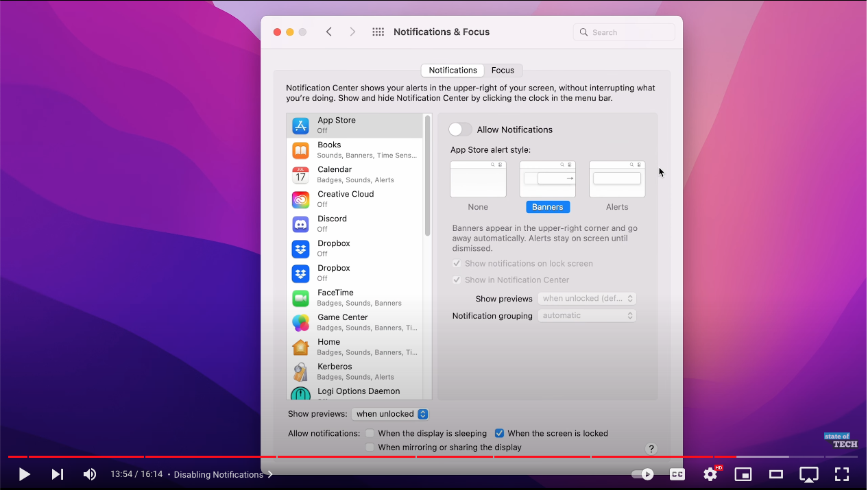The image size is (868, 490).
Task: Click the Books app icon
Action: pos(300,150)
